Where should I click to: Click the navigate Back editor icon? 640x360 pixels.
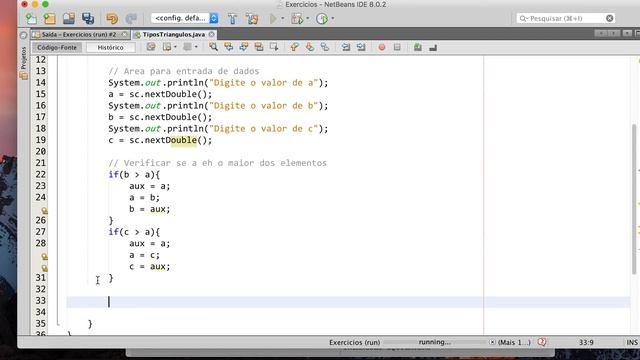[x=167, y=47]
